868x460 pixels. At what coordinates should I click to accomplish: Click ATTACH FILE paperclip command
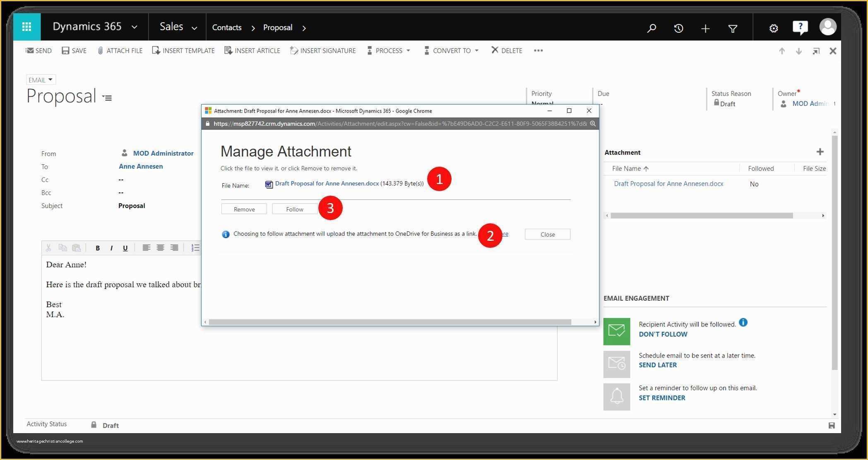120,50
